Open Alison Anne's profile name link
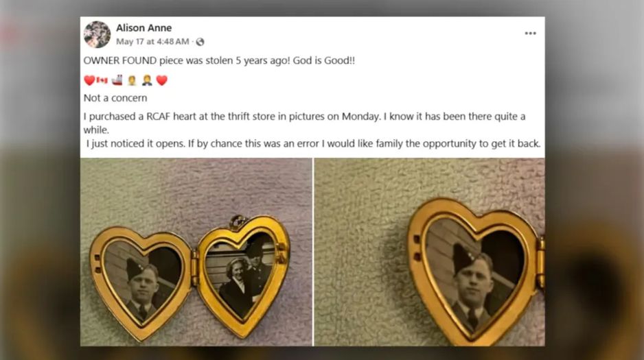The height and width of the screenshot is (360, 644). [143, 28]
